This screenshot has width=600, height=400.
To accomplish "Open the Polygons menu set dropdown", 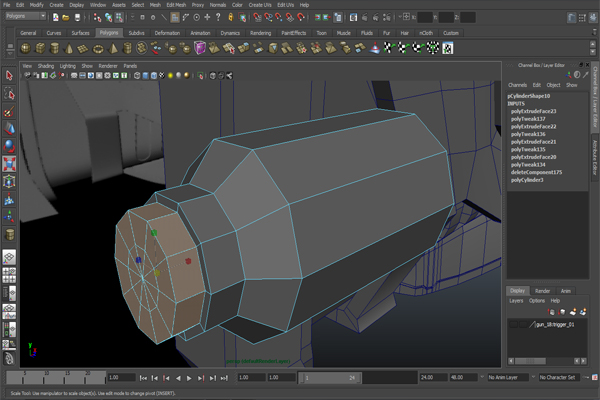I will point(26,16).
